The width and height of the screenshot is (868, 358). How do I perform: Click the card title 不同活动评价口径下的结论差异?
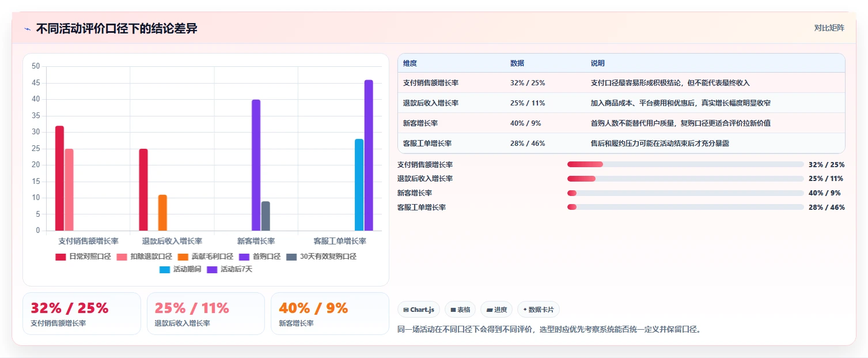pyautogui.click(x=116, y=28)
